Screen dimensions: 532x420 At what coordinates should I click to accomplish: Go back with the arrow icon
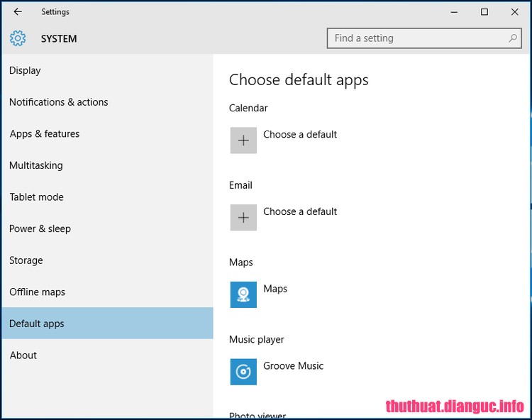[x=18, y=12]
